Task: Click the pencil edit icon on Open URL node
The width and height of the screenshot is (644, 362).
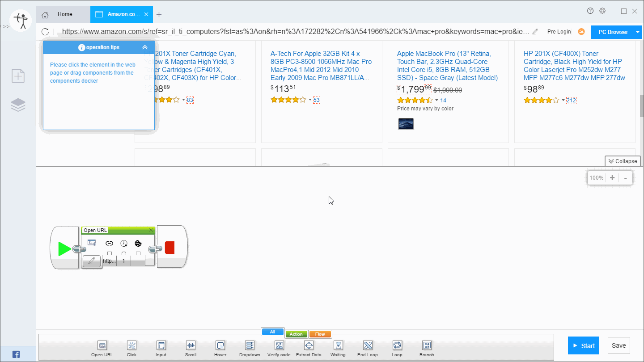Action: 91,261
